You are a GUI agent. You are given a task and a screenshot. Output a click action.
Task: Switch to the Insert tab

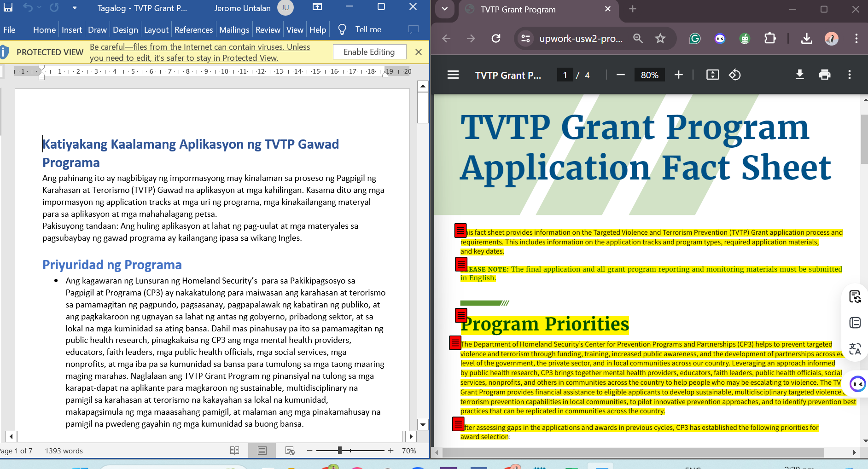(x=72, y=29)
